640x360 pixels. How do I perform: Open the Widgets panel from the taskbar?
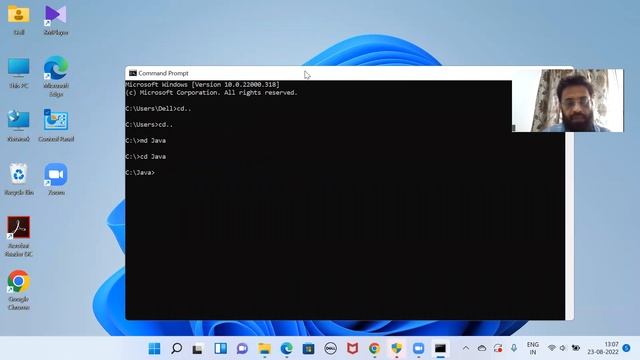[220, 349]
